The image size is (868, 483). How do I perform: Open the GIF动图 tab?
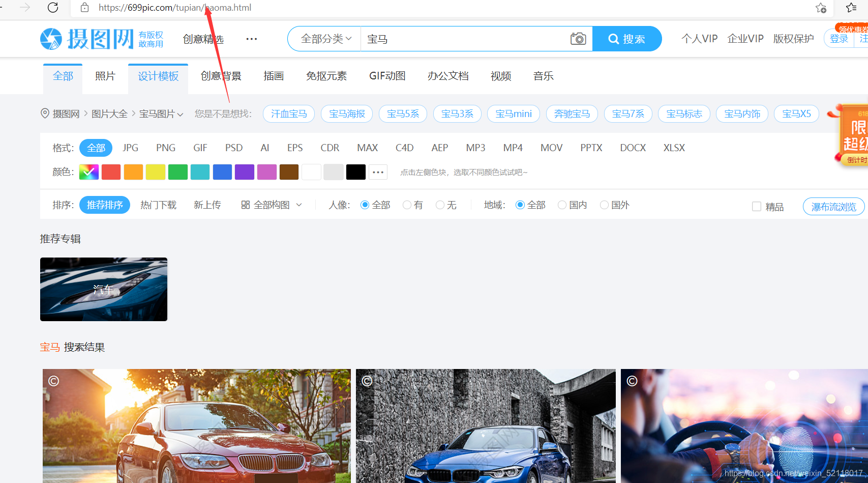click(x=387, y=76)
